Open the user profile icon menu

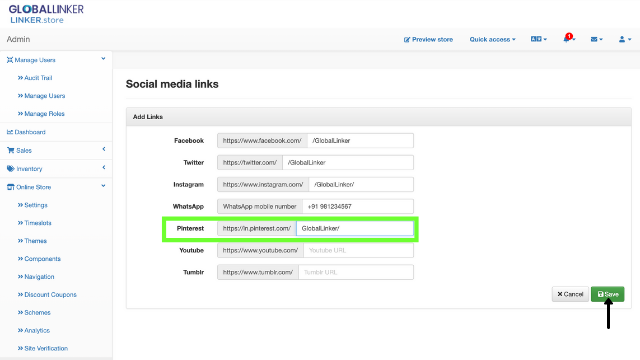tap(625, 39)
